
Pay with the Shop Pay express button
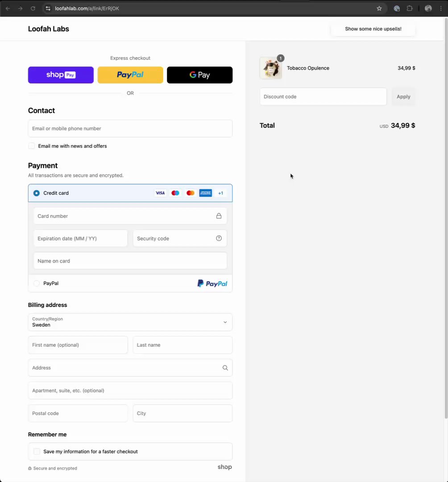tap(61, 75)
